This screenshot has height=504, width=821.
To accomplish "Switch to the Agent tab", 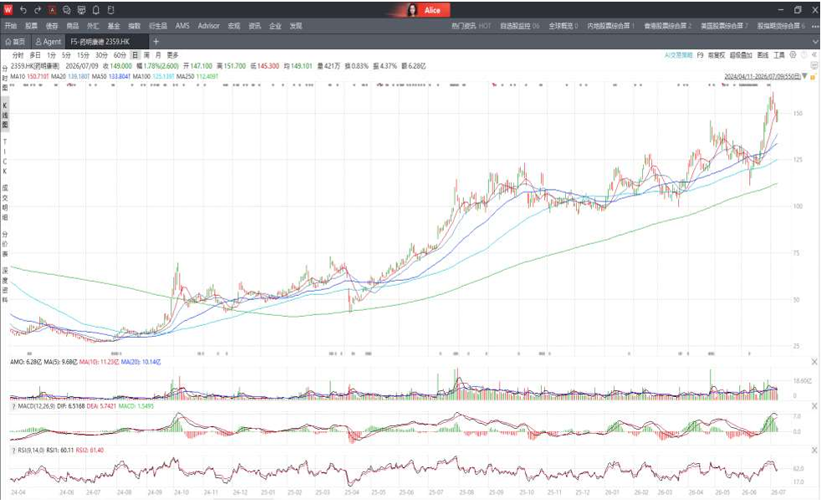I will [x=48, y=41].
